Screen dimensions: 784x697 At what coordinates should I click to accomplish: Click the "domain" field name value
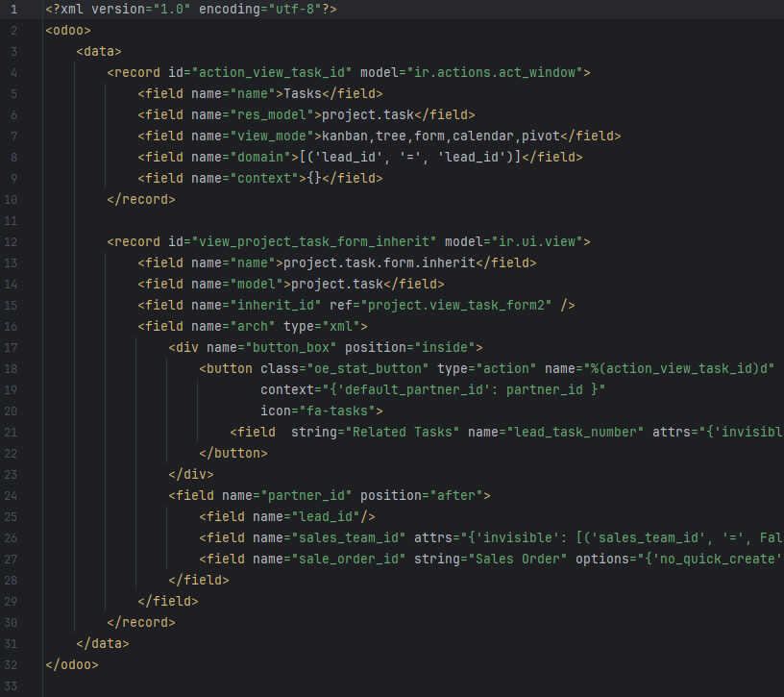pos(260,157)
